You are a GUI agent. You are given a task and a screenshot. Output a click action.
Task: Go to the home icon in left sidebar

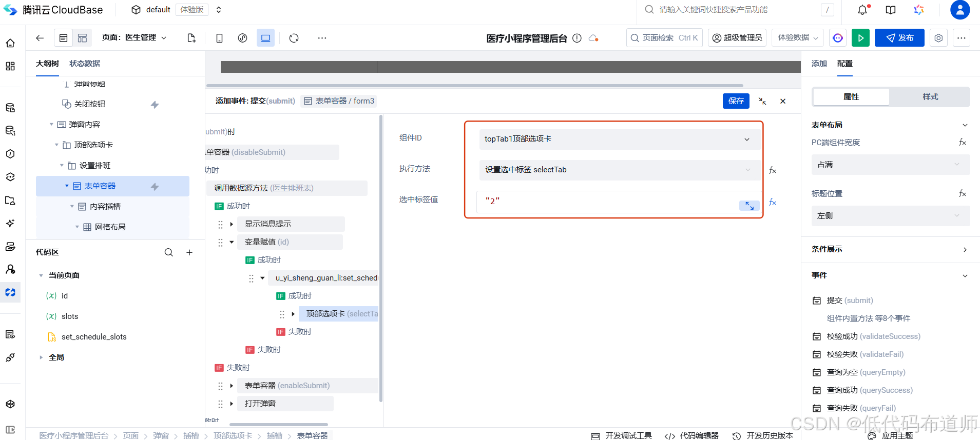pos(10,43)
